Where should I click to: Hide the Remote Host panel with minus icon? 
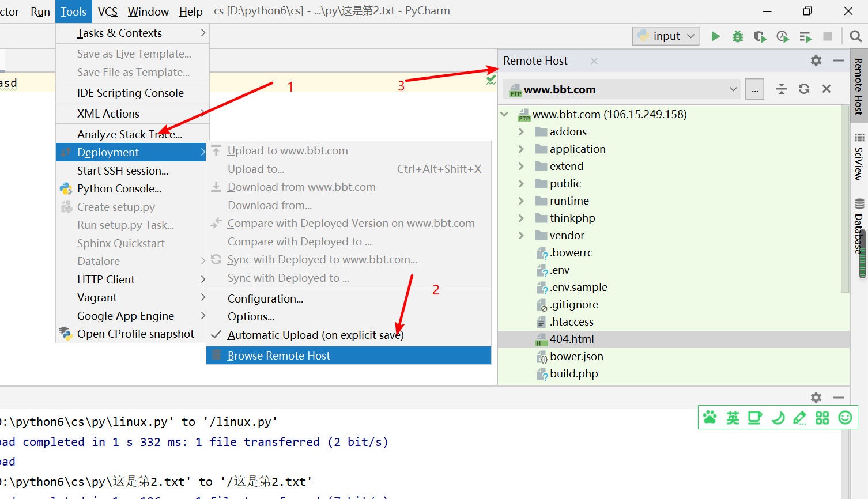pos(839,61)
